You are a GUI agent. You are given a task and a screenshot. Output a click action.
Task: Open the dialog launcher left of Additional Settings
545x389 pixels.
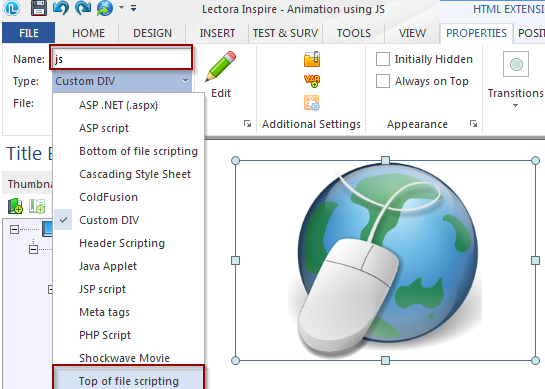[247, 124]
